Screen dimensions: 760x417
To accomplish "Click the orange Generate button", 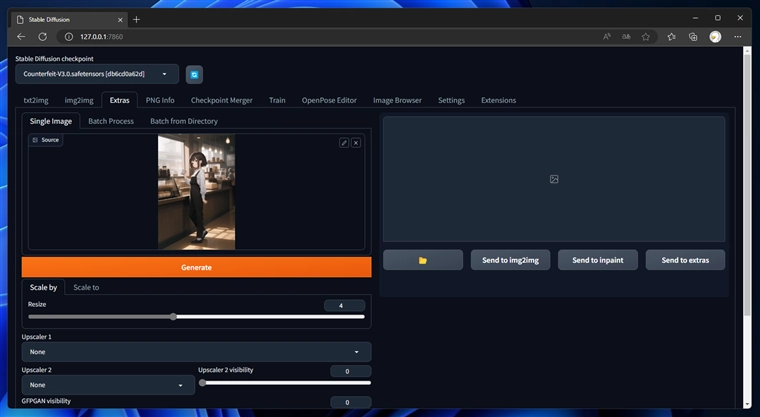I will tap(196, 267).
